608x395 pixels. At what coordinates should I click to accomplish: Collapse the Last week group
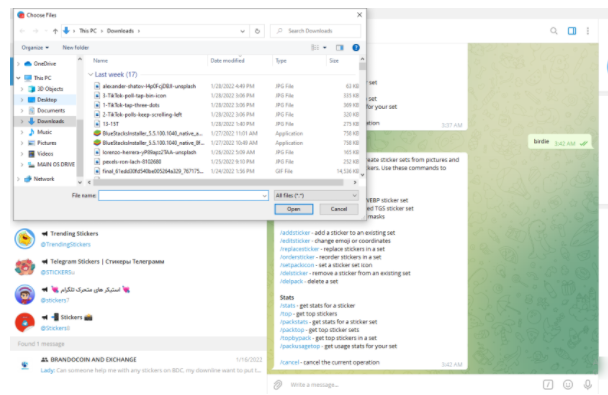click(x=91, y=74)
